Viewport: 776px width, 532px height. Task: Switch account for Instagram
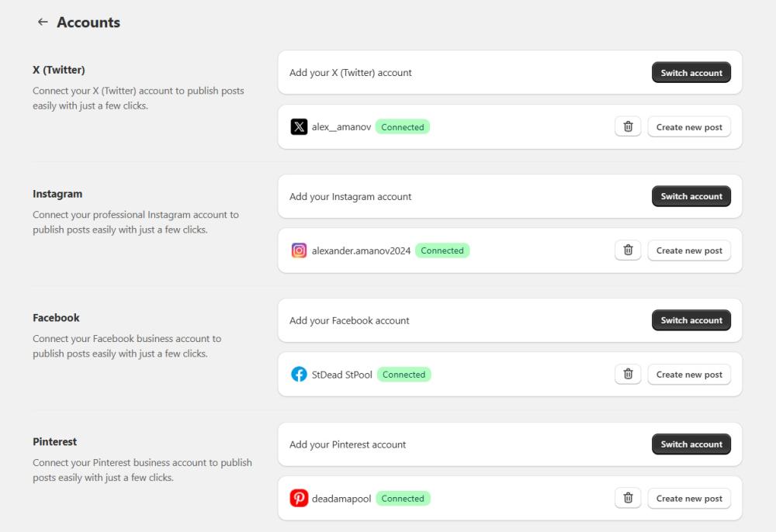click(x=691, y=197)
